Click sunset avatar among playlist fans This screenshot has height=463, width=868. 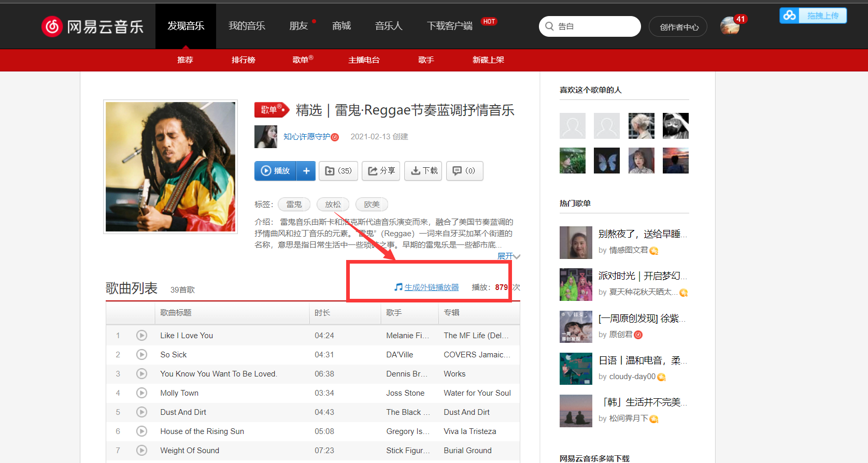tap(676, 161)
